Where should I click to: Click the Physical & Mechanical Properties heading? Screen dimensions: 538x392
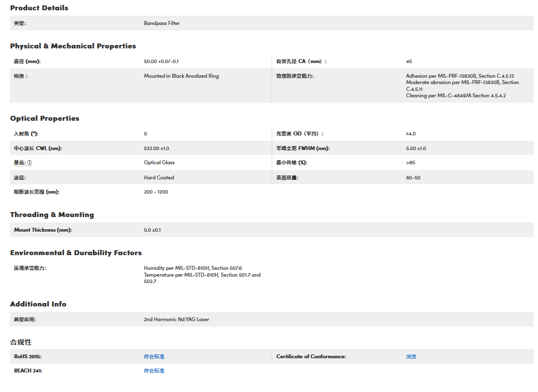[73, 46]
